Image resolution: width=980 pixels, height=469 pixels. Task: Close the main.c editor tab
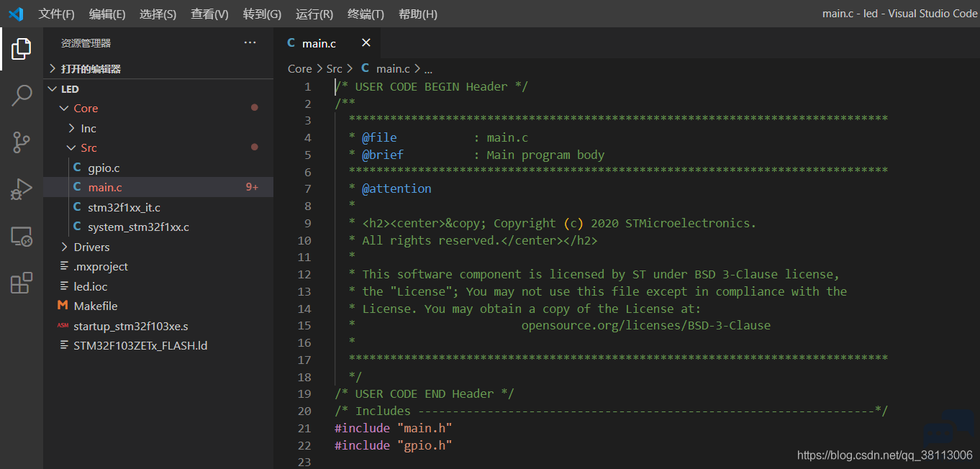(366, 43)
